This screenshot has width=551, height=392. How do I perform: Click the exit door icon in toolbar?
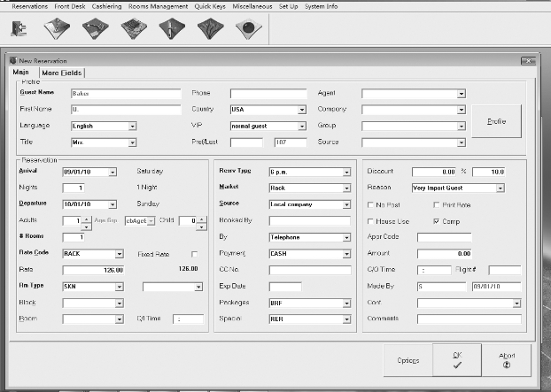point(19,27)
